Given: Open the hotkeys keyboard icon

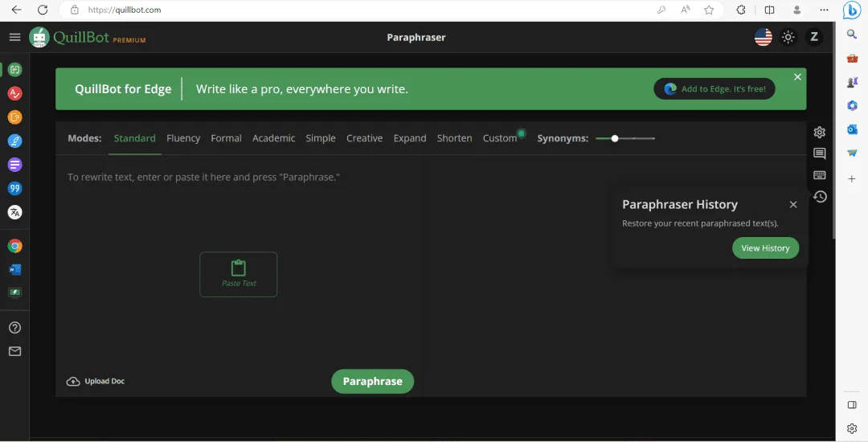Looking at the screenshot, I should pyautogui.click(x=820, y=175).
